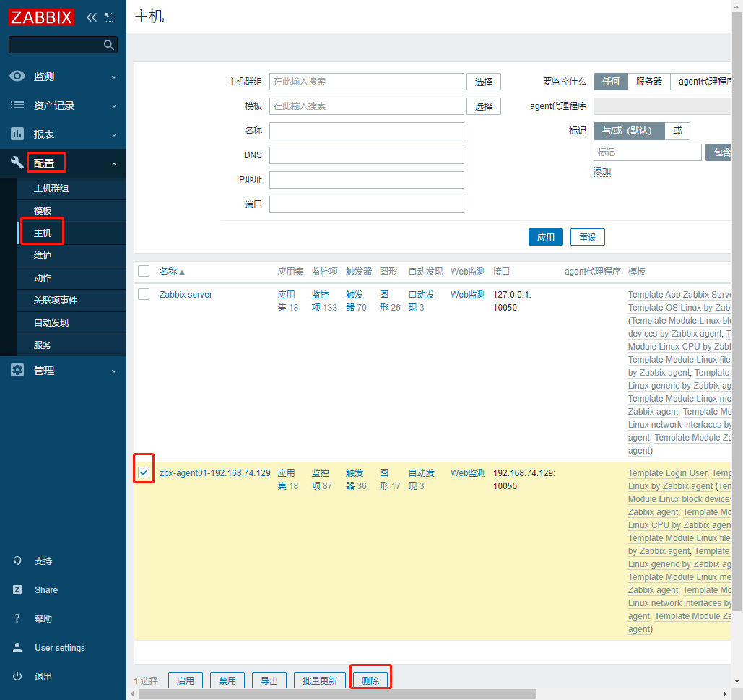Expand the 管理 menu chevron
Image resolution: width=743 pixels, height=700 pixels.
tap(114, 371)
